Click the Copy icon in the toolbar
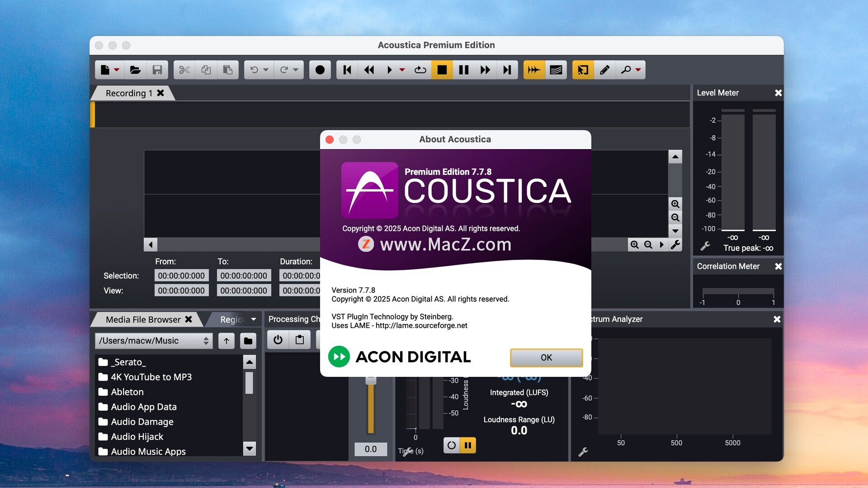868x488 pixels. pyautogui.click(x=206, y=70)
